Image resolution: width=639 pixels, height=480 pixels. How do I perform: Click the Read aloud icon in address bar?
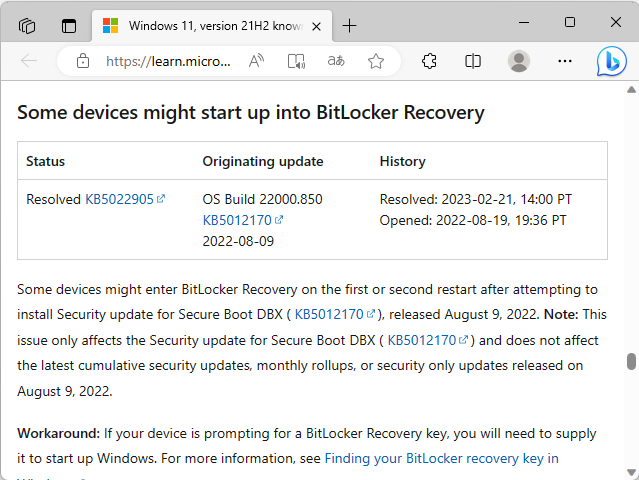pos(257,61)
